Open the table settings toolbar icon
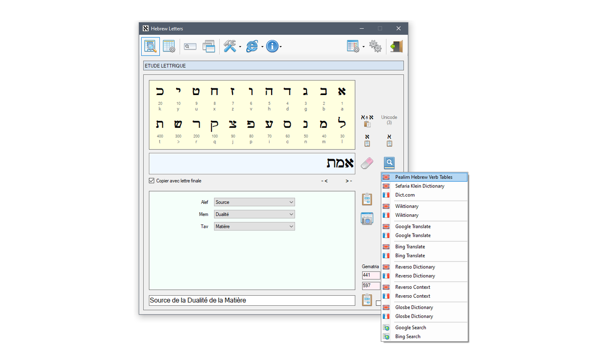The image size is (607, 364). click(169, 47)
